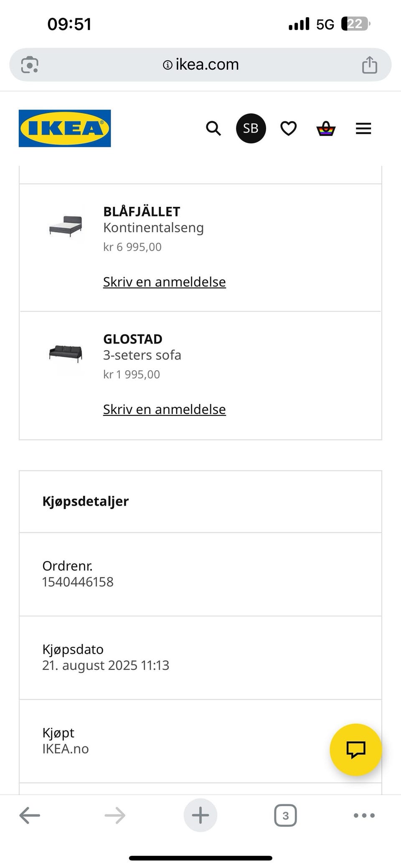Tap the share icon in the address bar
Image resolution: width=401 pixels, height=868 pixels.
tap(369, 64)
